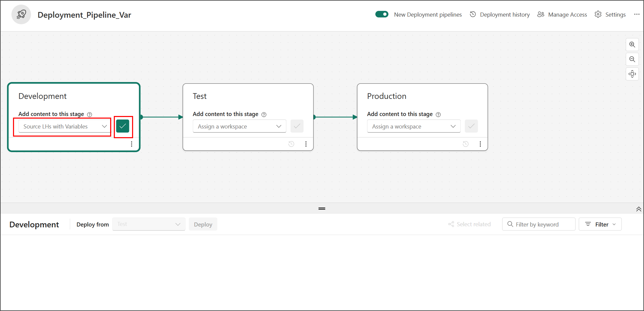Open Production stage three-dot menu

click(x=480, y=144)
